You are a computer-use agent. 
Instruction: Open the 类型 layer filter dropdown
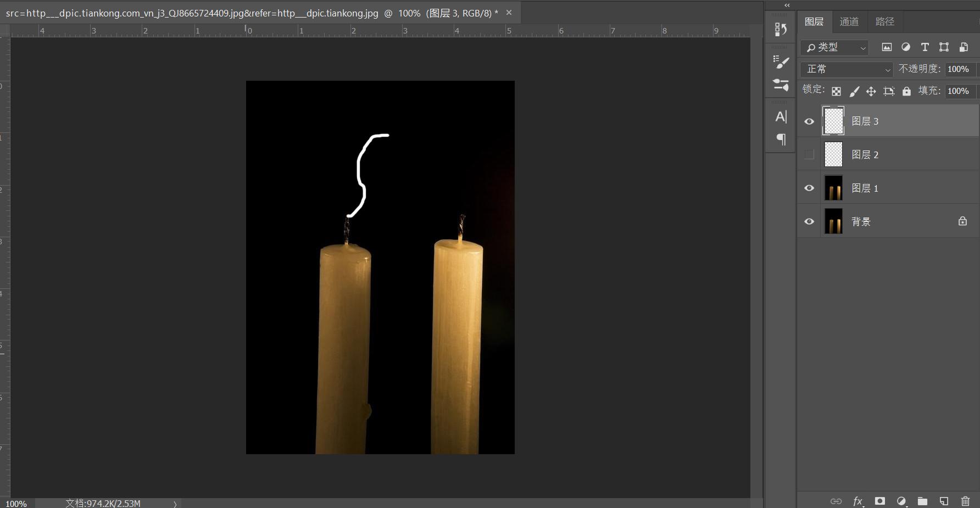click(834, 48)
